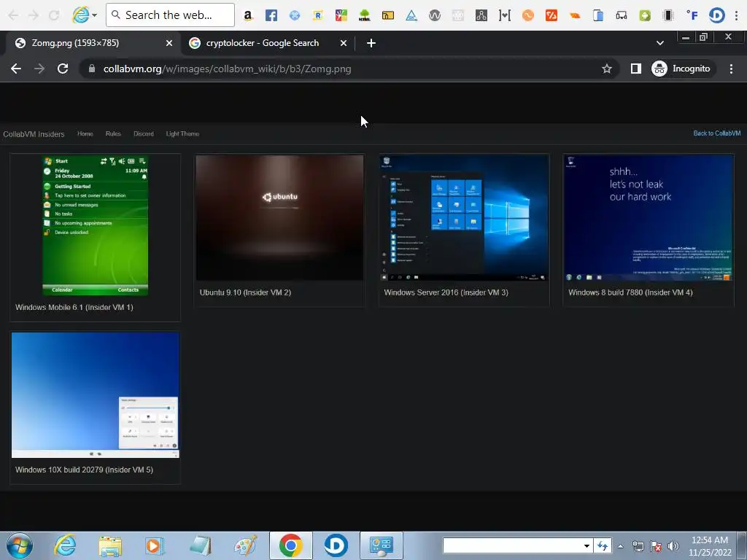
Task: Open the Windows Server 2016 VM thumbnail
Action: pyautogui.click(x=464, y=217)
